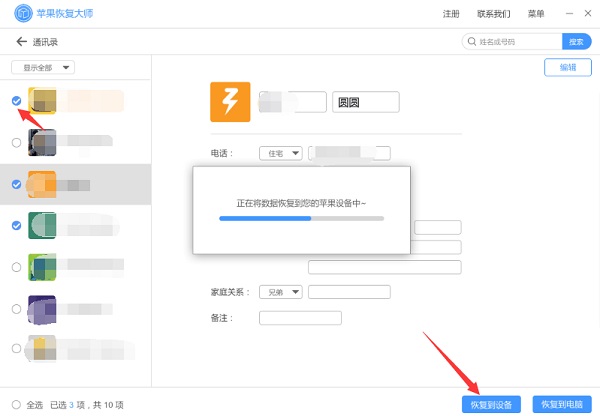Click the 备注 notes input field

coord(300,318)
